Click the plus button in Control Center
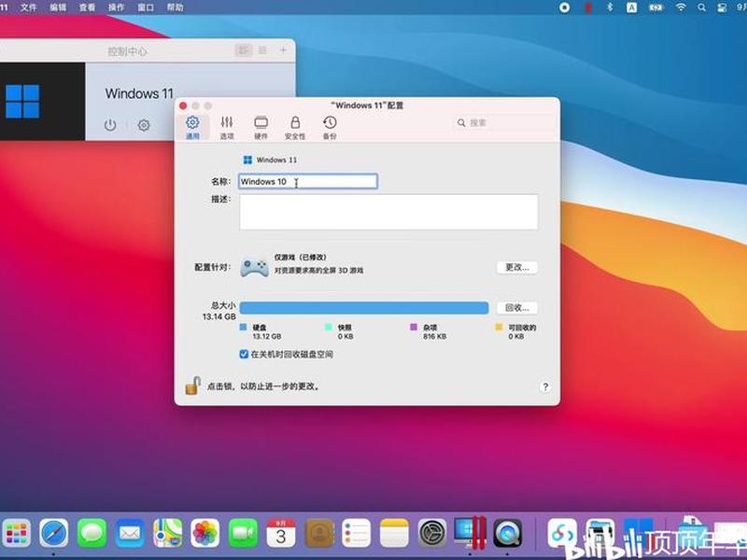Screen dimensions: 747x560 click(x=283, y=50)
